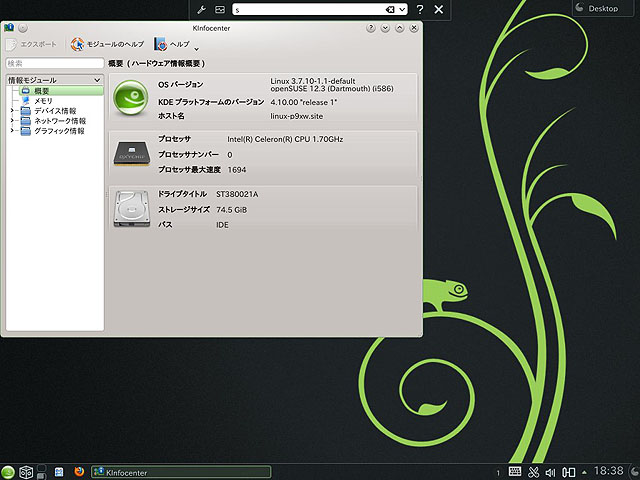Viewport: 640px width, 480px height.
Task: Open the device notifier tray icon
Action: (x=569, y=472)
